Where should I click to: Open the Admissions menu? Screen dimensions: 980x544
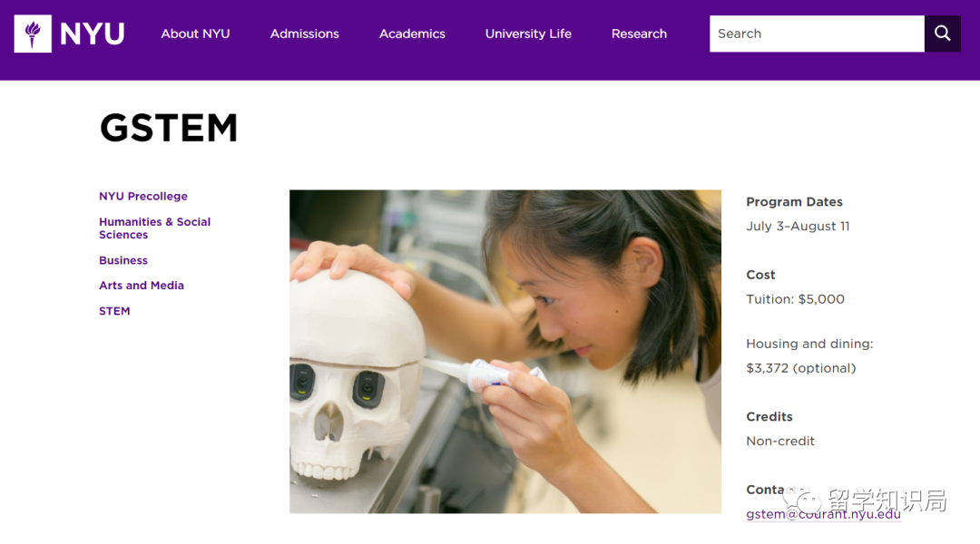304,34
